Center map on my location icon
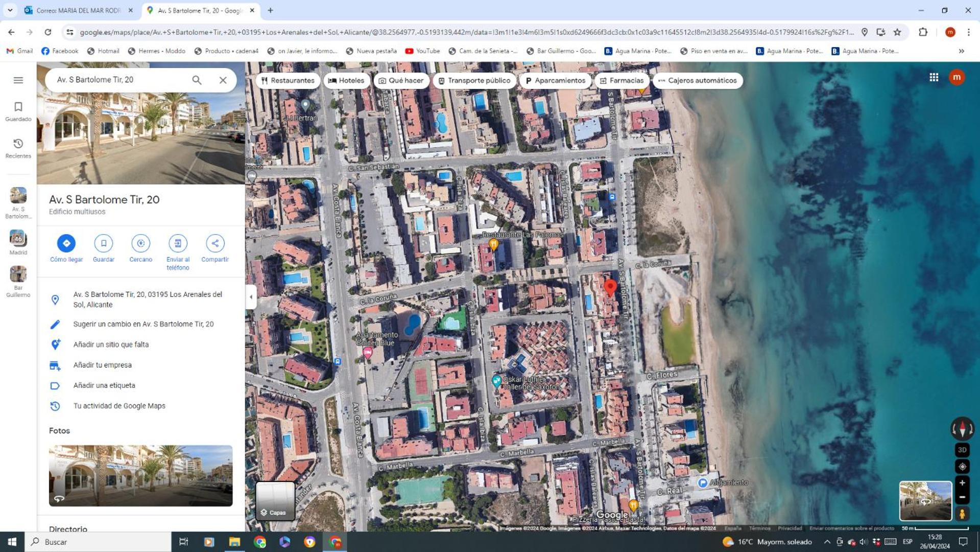Screen dimensions: 980x552 (962, 467)
